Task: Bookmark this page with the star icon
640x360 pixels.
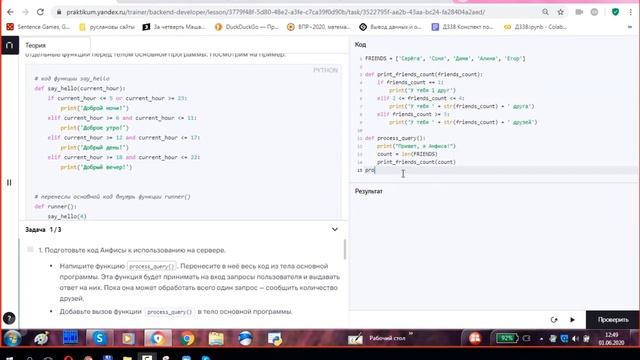Action: (x=561, y=12)
